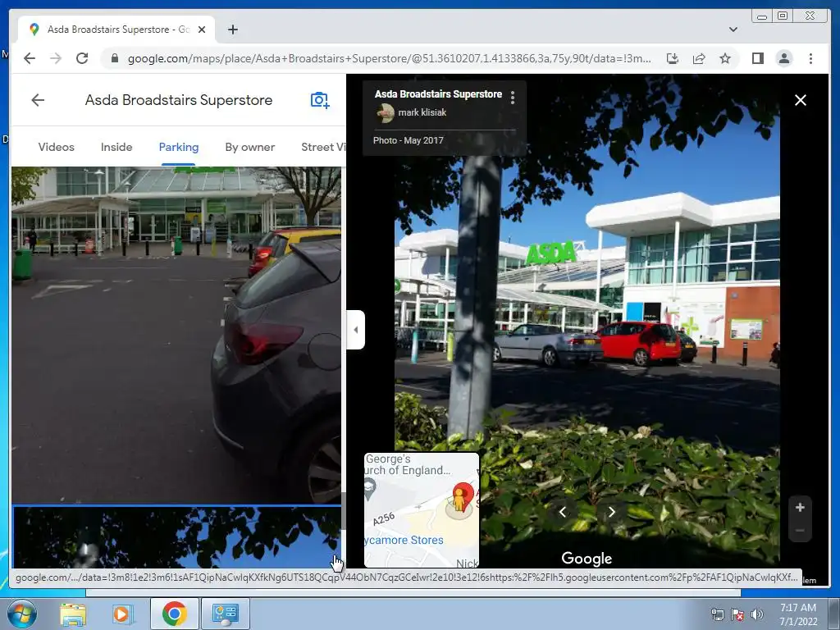Collapse the side panel with the arrow
The height and width of the screenshot is (630, 840).
[356, 330]
